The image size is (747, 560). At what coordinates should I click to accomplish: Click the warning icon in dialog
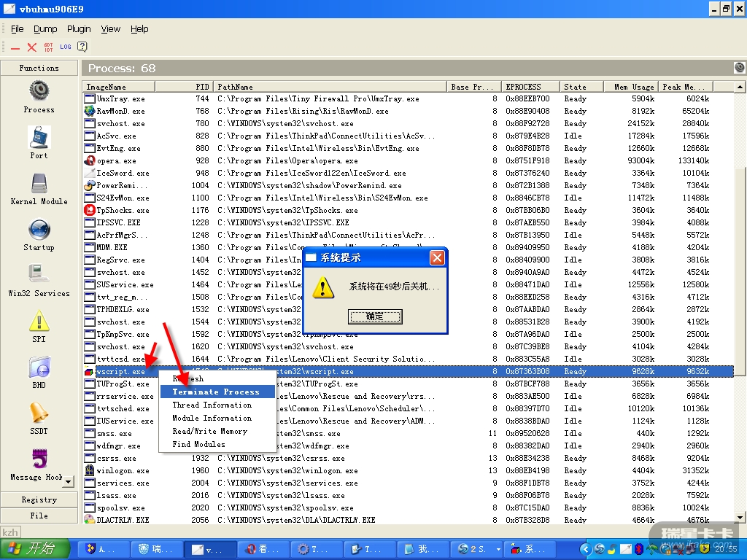[323, 287]
